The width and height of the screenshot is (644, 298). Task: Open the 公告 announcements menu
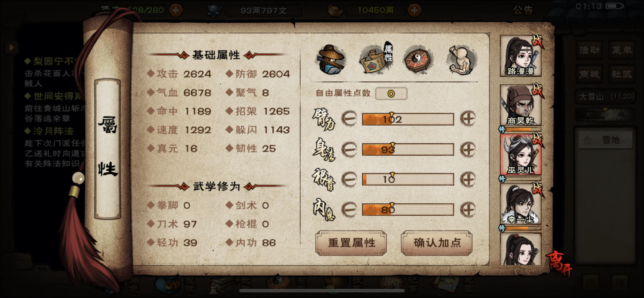click(523, 10)
